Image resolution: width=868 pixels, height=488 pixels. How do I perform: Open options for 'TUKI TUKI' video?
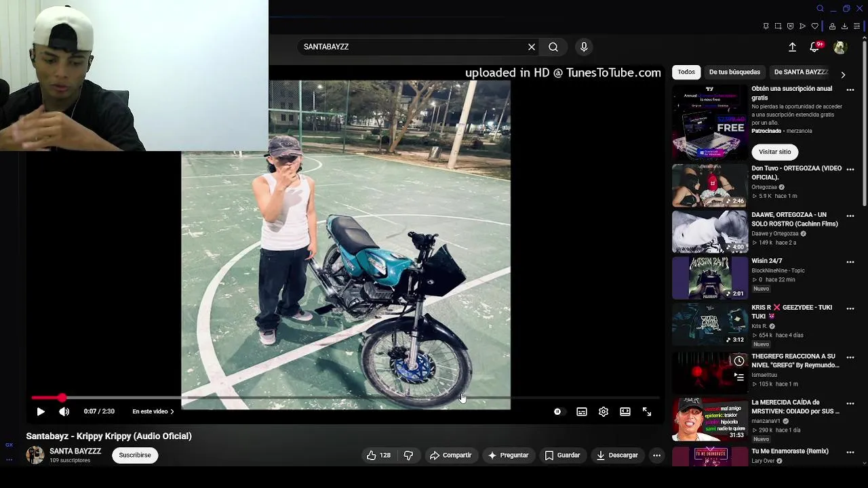[x=850, y=308]
